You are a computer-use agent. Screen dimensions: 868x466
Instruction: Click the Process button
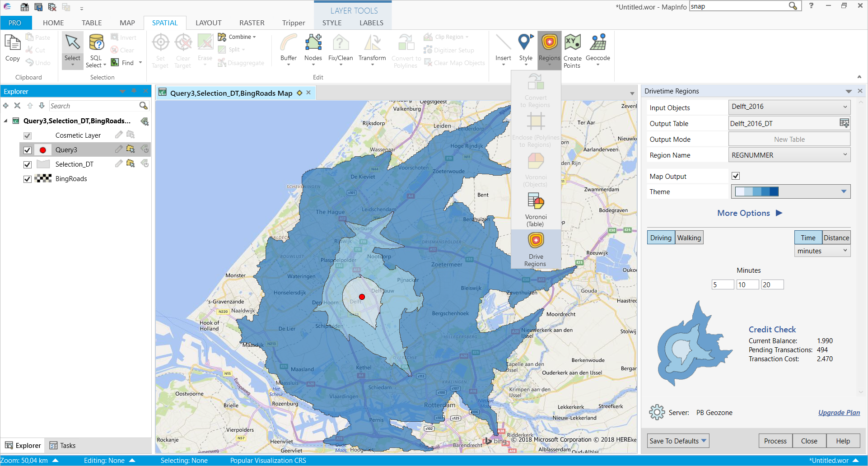point(775,441)
